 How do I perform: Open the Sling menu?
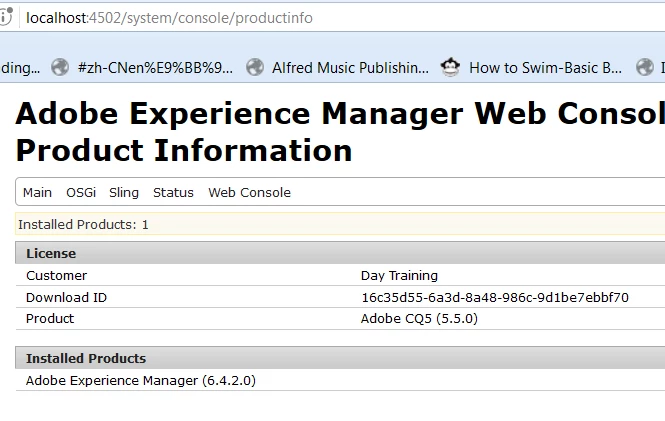(x=124, y=192)
